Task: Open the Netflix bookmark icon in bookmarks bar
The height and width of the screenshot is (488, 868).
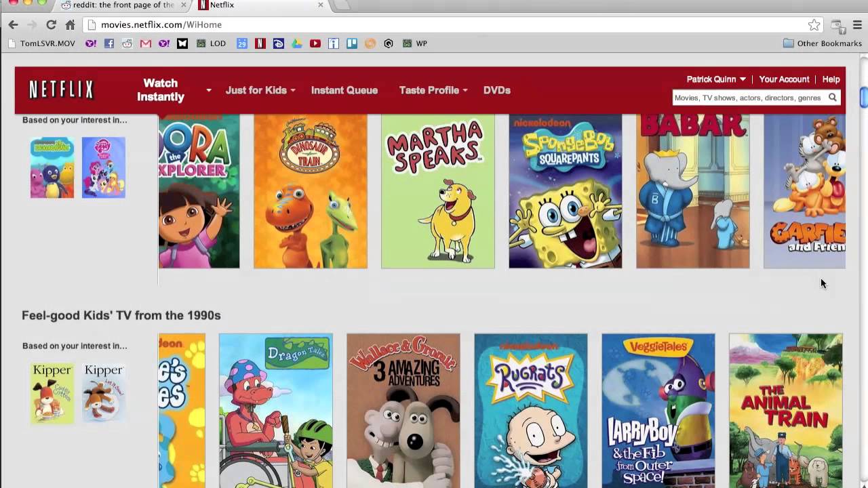Action: coord(260,43)
